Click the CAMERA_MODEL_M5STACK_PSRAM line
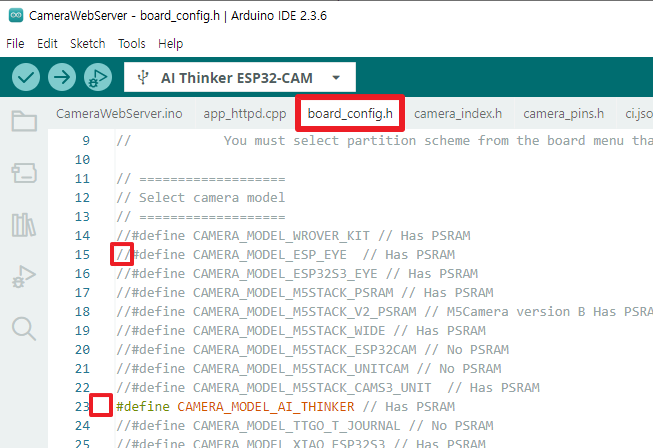The height and width of the screenshot is (448, 653). point(305,293)
